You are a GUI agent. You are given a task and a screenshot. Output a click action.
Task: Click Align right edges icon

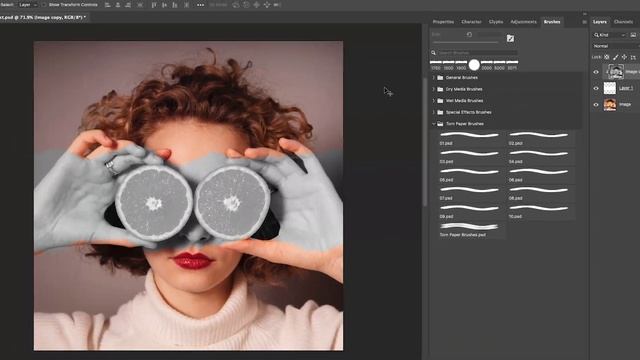(x=128, y=5)
